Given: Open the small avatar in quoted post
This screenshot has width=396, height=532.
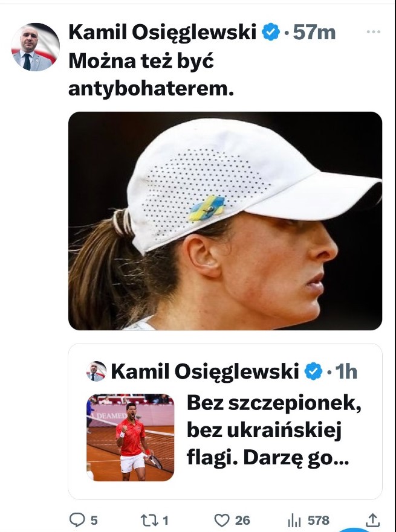Looking at the screenshot, I should pos(97,371).
